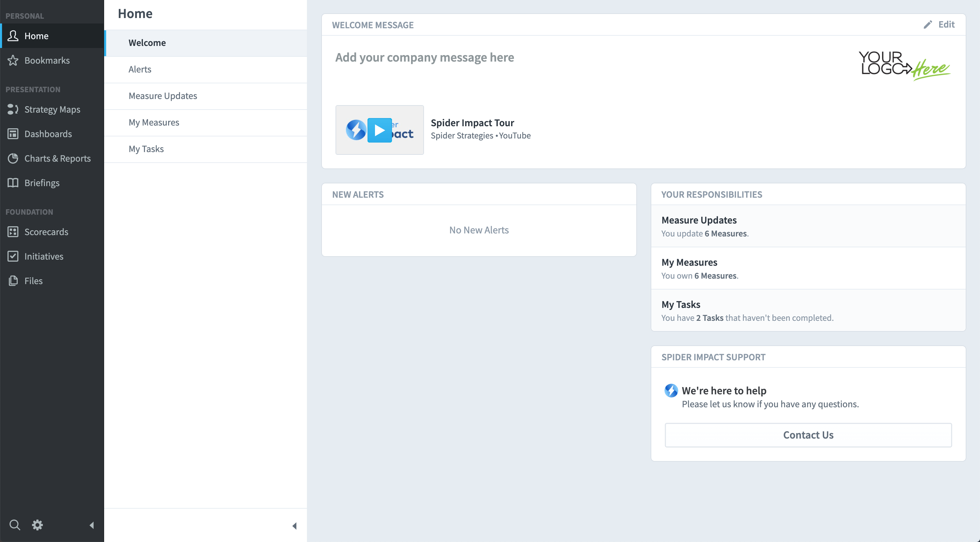Play the Spider Impact Tour video
This screenshot has height=542, width=980.
click(380, 130)
